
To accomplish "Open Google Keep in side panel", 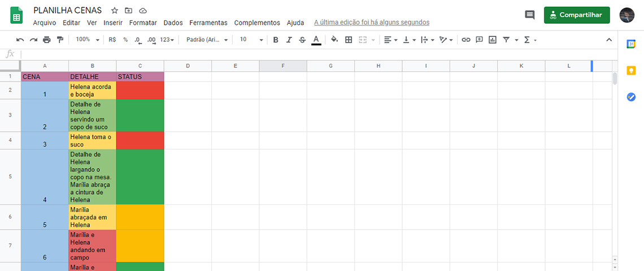I will [631, 70].
